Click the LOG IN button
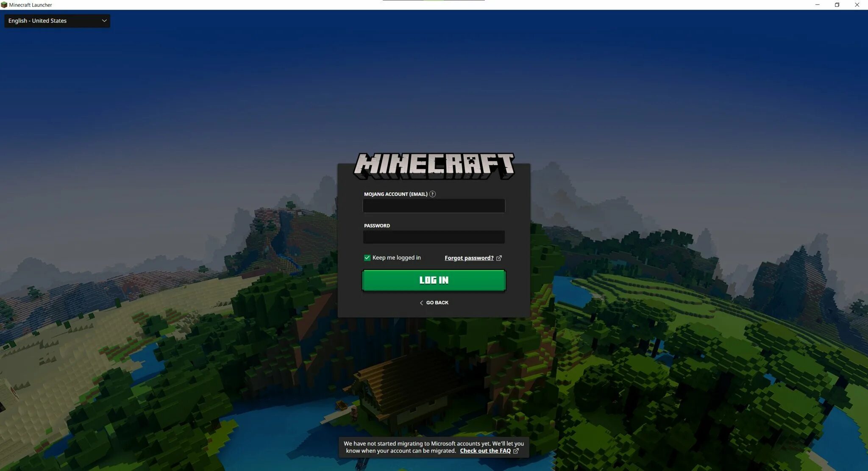The image size is (868, 471). coord(434,280)
